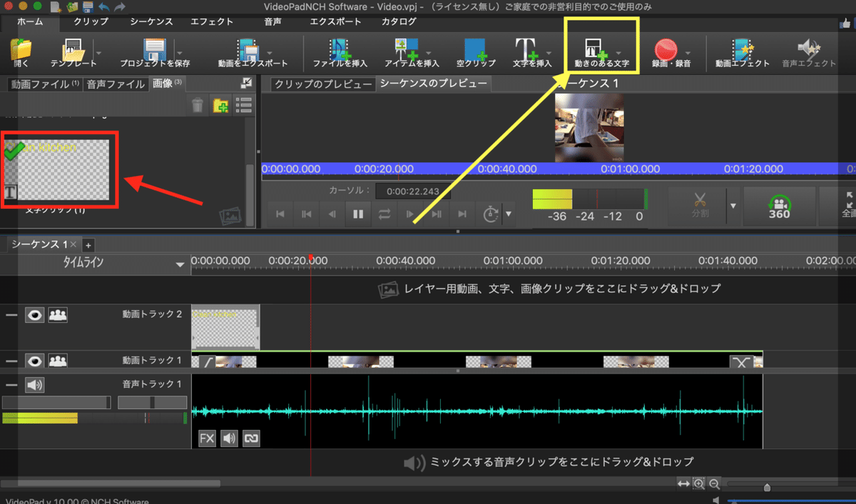Jump to start with first playback button
Image resolution: width=856 pixels, height=504 pixels.
[280, 213]
